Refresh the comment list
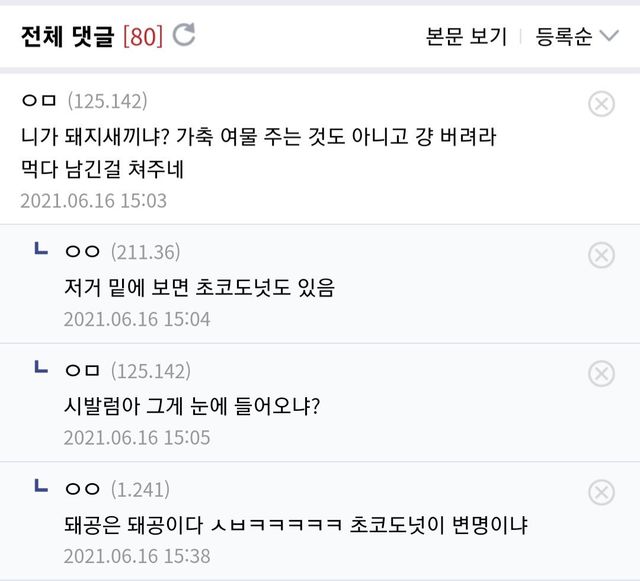The width and height of the screenshot is (640, 581). click(184, 36)
